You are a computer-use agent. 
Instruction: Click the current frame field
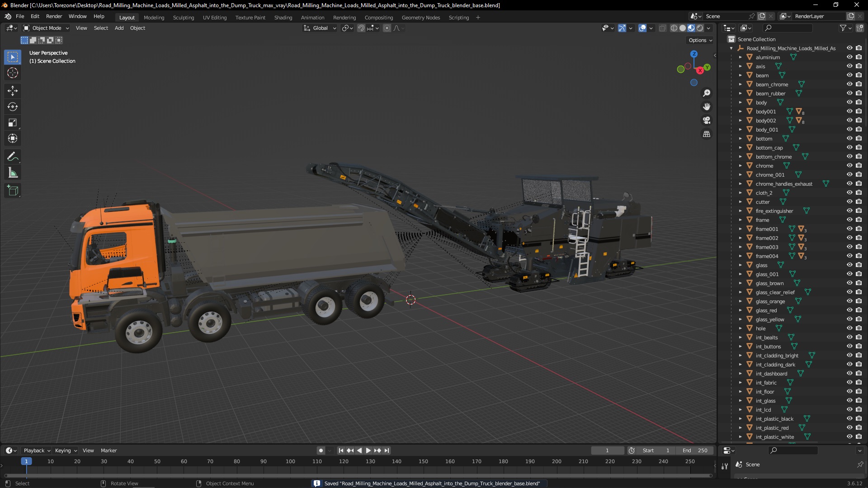pyautogui.click(x=607, y=450)
